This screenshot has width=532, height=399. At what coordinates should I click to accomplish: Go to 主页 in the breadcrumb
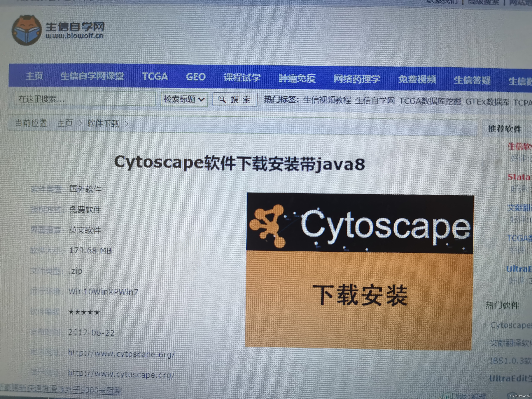click(x=65, y=123)
